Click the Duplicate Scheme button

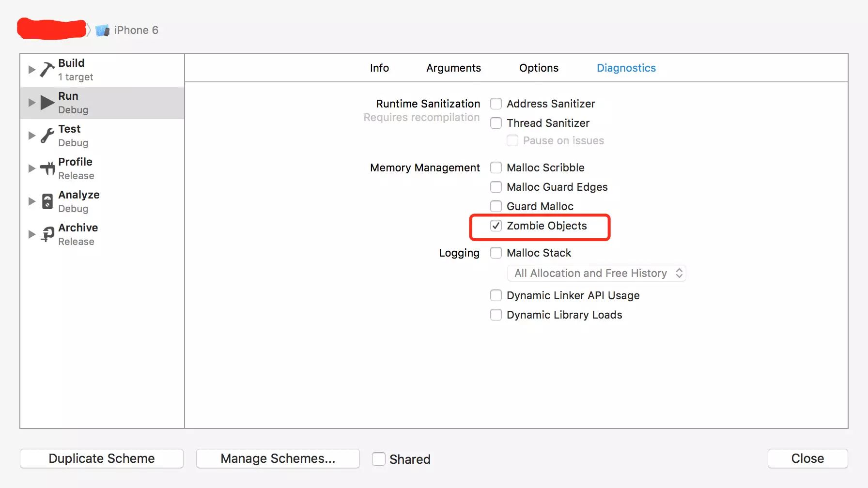[x=102, y=458]
